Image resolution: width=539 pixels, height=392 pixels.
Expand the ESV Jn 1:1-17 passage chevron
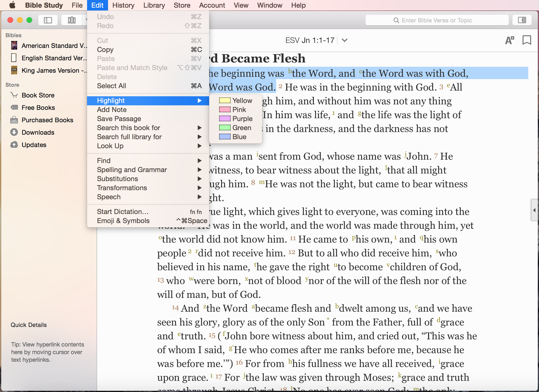pos(344,40)
